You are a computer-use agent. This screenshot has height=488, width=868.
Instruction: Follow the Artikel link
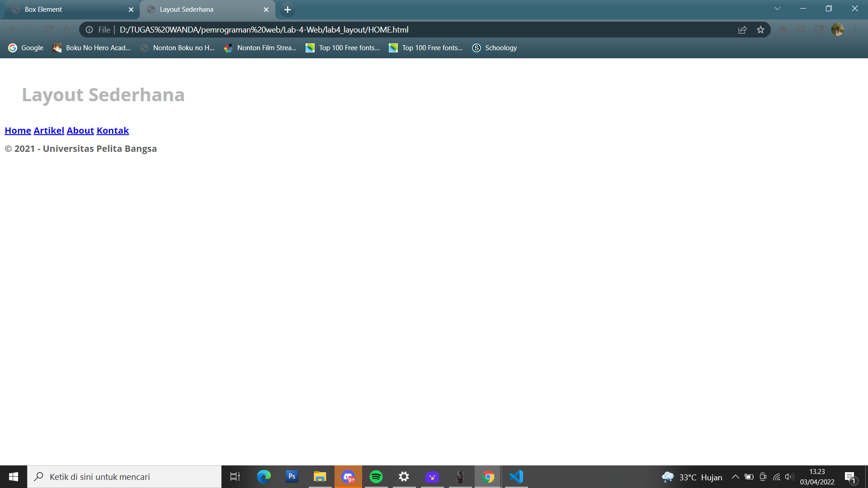pyautogui.click(x=48, y=131)
